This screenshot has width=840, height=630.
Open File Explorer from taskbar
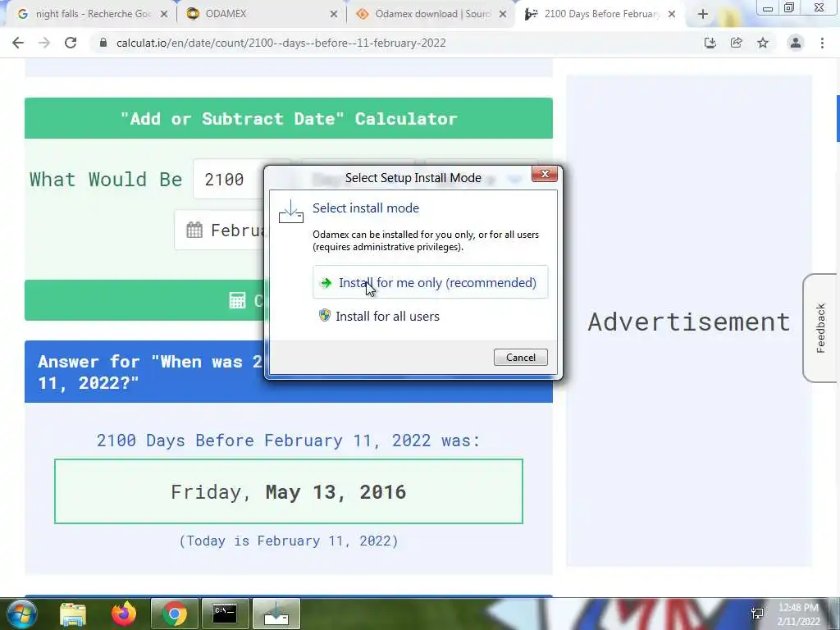point(73,614)
